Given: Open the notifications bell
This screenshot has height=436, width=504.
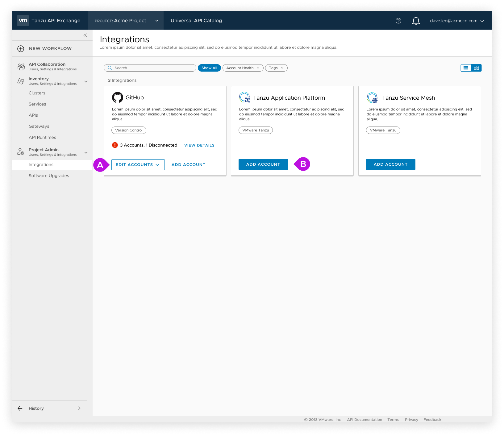Looking at the screenshot, I should pyautogui.click(x=416, y=21).
